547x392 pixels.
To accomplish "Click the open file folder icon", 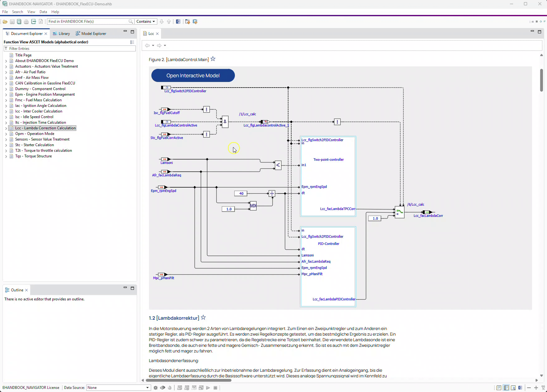I will (x=5, y=22).
